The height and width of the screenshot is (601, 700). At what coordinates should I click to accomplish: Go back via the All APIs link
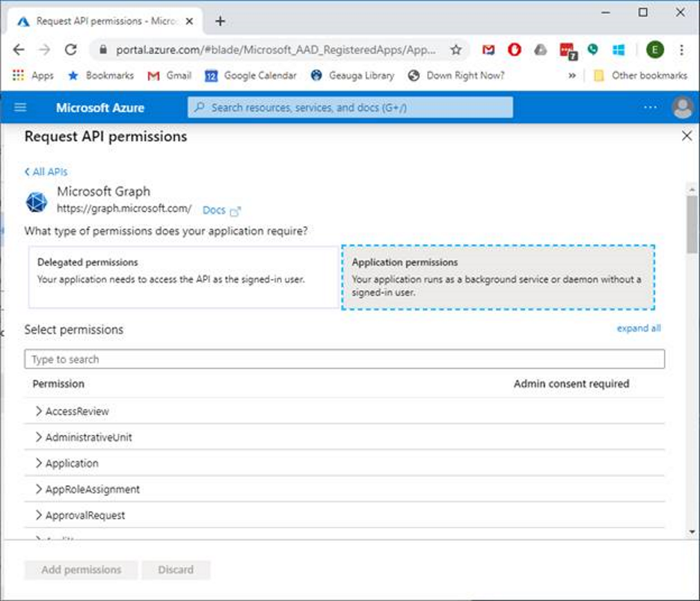46,172
